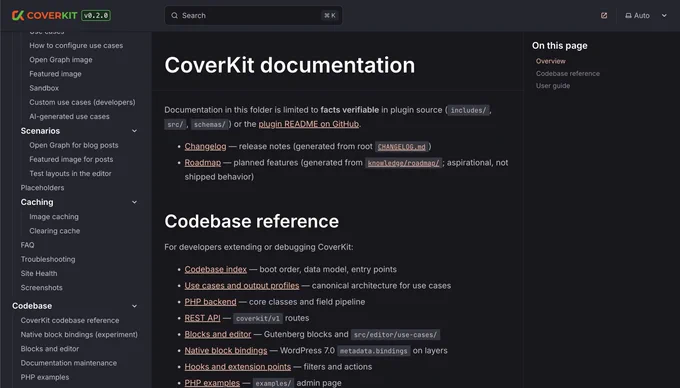Click the CoverKit documentation title
This screenshot has height=388, width=680.
pyautogui.click(x=289, y=65)
